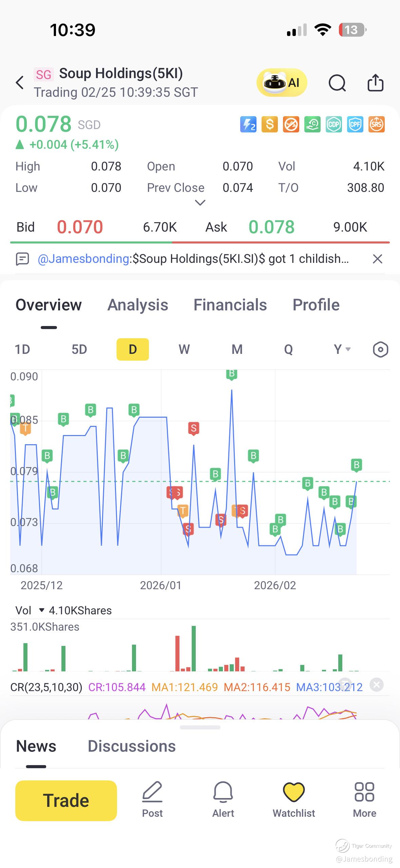The width and height of the screenshot is (400, 868).
Task: Select the D daily chart period
Action: [x=133, y=349]
